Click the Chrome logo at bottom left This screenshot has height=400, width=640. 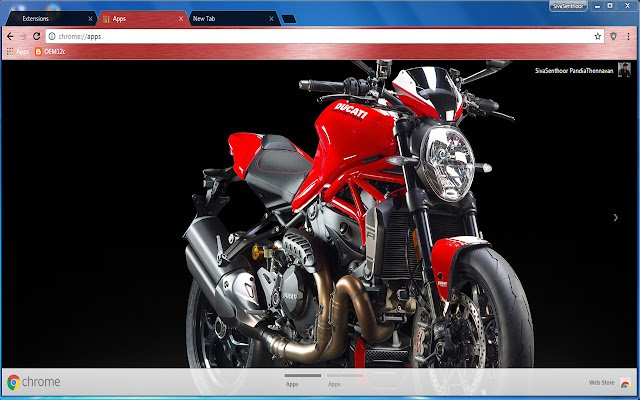(x=33, y=382)
